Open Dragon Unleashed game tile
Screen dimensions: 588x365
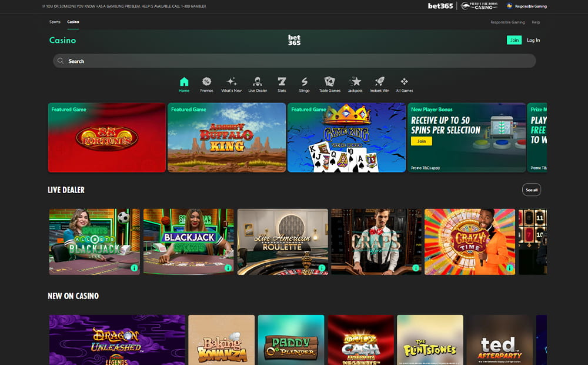117,340
